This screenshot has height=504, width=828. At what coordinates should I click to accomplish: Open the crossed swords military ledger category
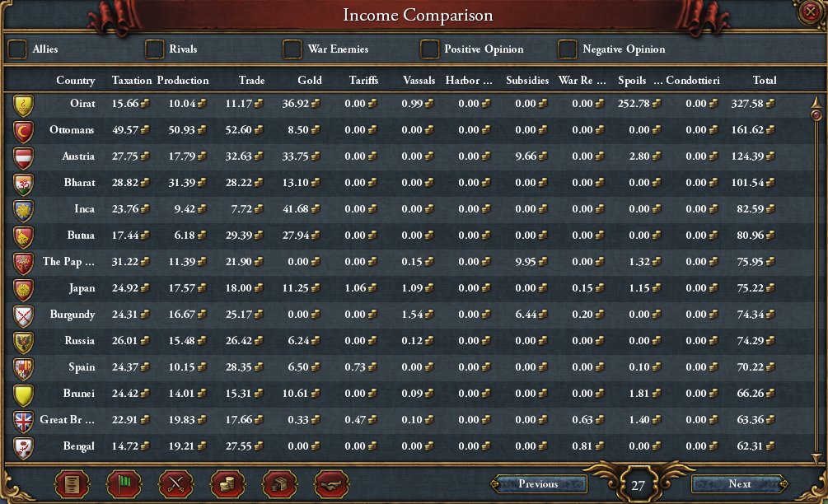tap(175, 484)
